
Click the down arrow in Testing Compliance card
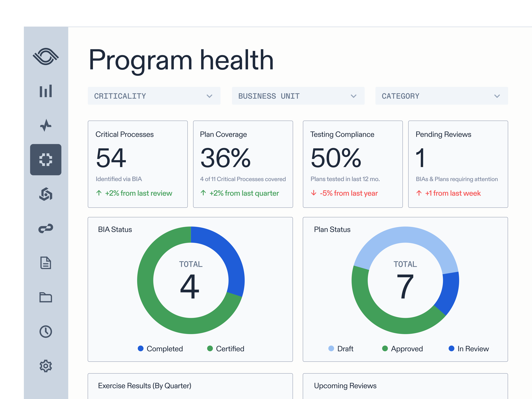pyautogui.click(x=314, y=193)
